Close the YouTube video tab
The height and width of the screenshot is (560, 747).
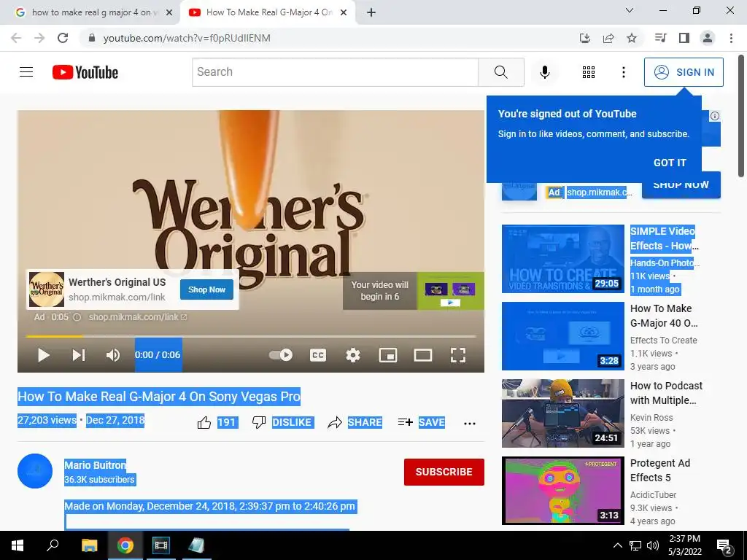point(344,12)
